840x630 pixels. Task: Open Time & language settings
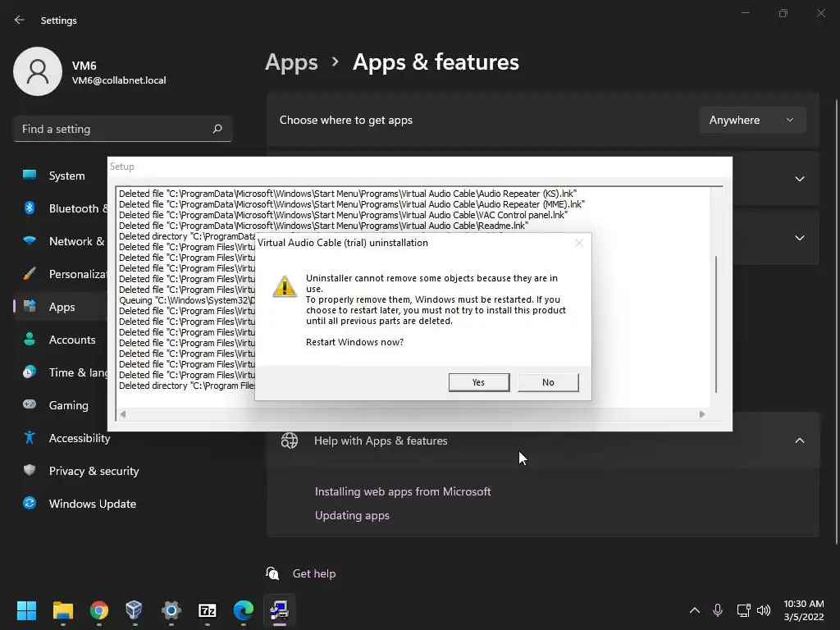point(60,372)
